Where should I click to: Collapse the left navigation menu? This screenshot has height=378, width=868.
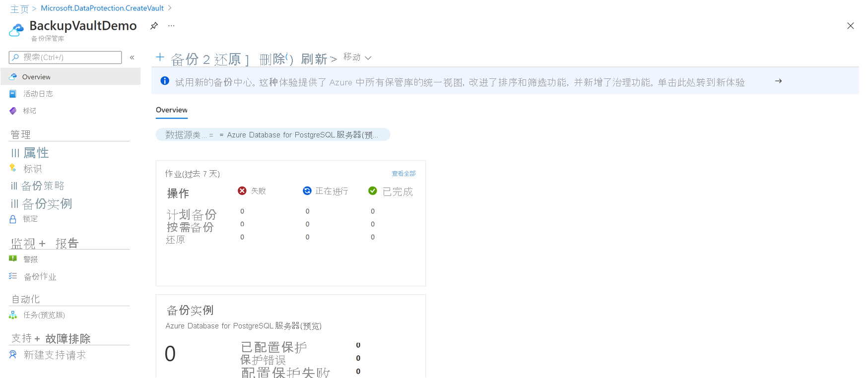132,58
